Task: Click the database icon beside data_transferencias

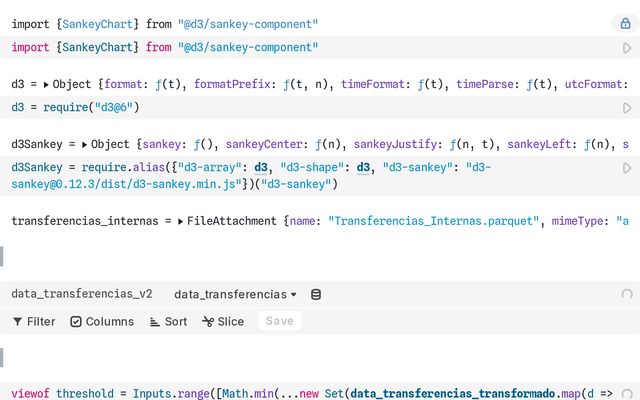Action: 316,294
